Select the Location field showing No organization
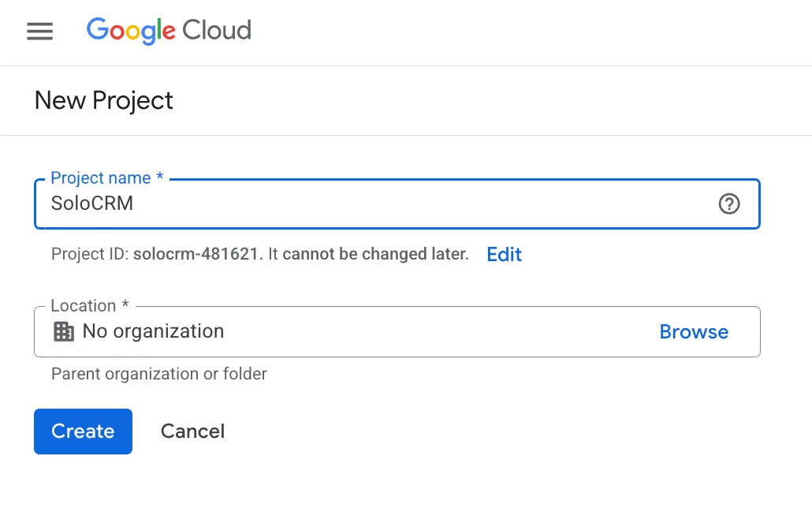This screenshot has height=527, width=812. [x=315, y=331]
